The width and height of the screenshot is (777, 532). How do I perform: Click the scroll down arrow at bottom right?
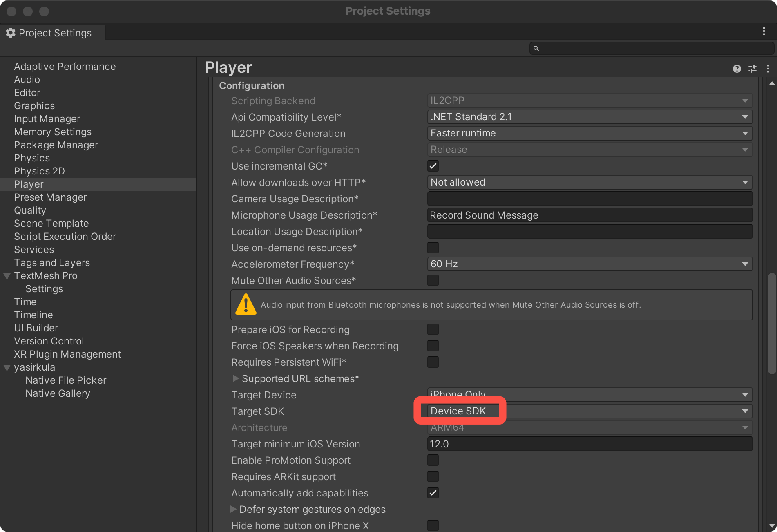click(772, 525)
